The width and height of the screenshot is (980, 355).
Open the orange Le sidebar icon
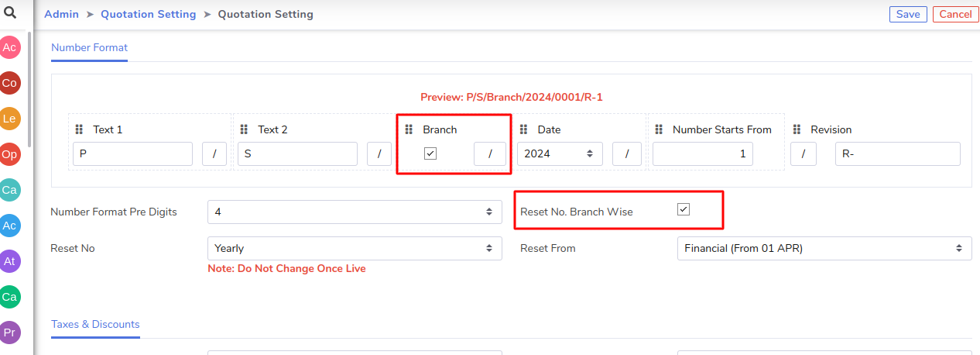(x=10, y=119)
